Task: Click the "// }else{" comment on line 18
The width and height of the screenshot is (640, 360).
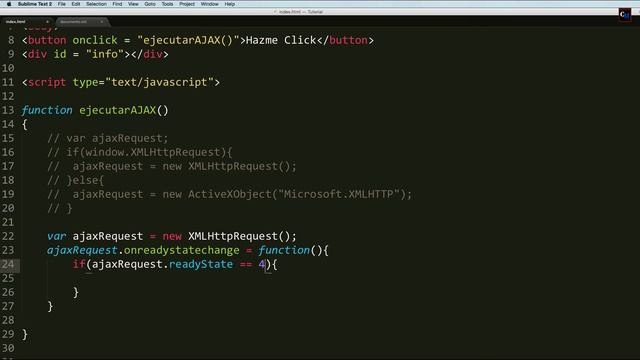Action: [x=76, y=180]
